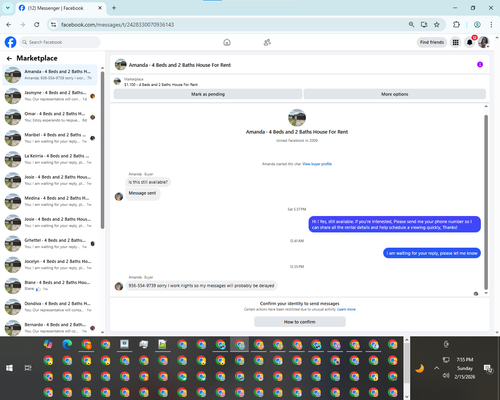The image size is (500, 400).
Task: Open the Learn more link about restrictions
Action: click(346, 309)
